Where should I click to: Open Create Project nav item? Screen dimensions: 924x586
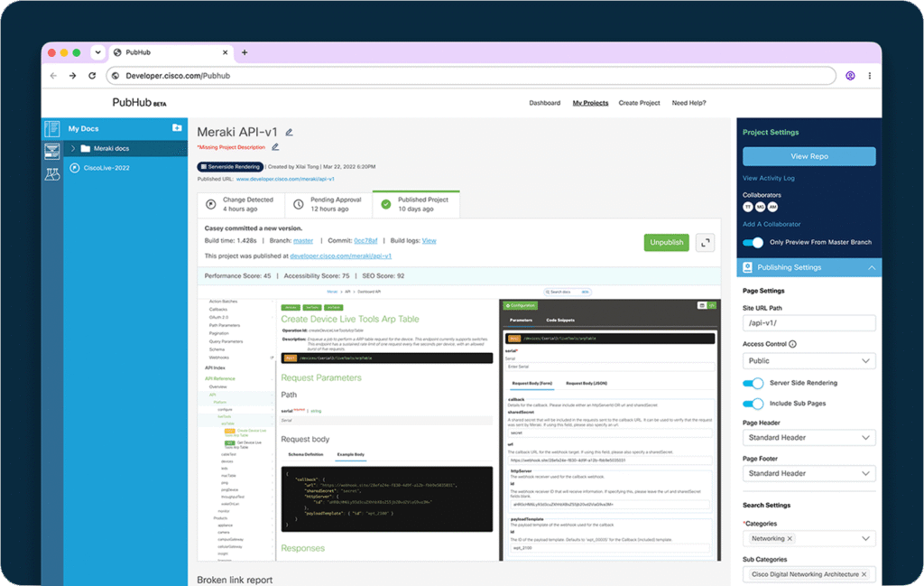point(640,103)
